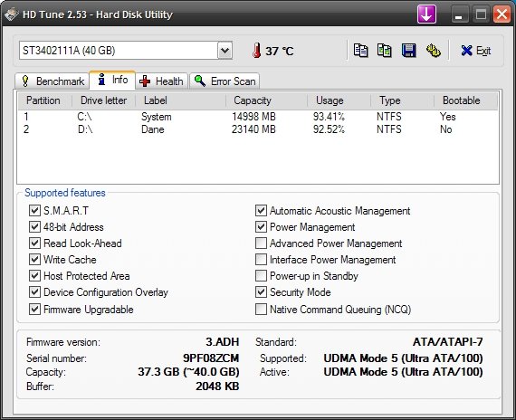This screenshot has width=516, height=420.
Task: Click the 14998 MB capacity value
Action: 253,117
